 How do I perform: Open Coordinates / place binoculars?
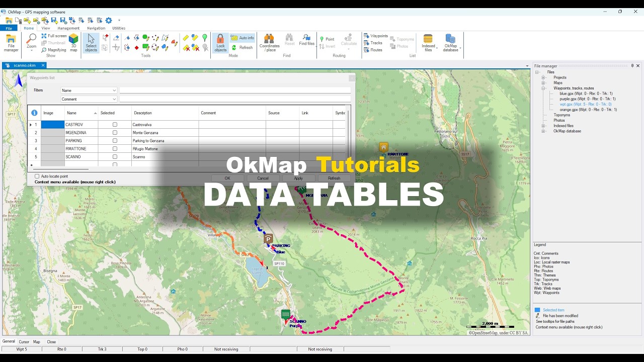point(270,43)
